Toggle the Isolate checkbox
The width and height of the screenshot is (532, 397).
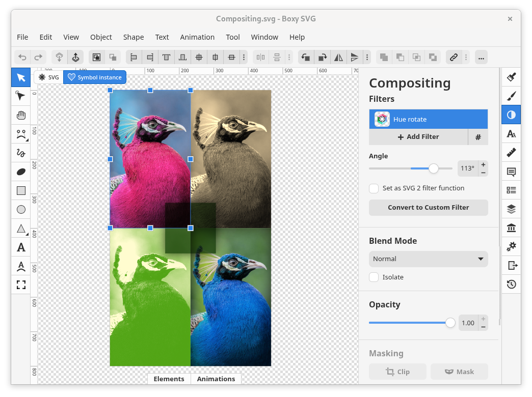tap(374, 277)
